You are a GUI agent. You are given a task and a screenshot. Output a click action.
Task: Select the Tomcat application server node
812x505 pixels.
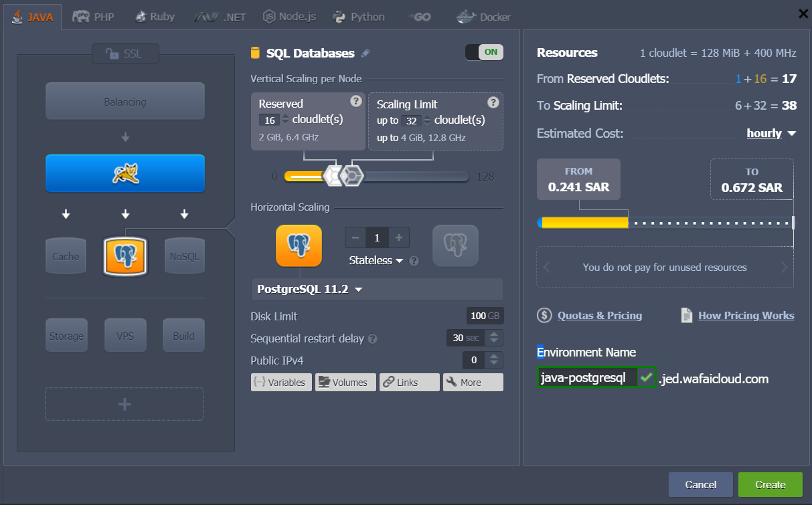[x=125, y=174]
